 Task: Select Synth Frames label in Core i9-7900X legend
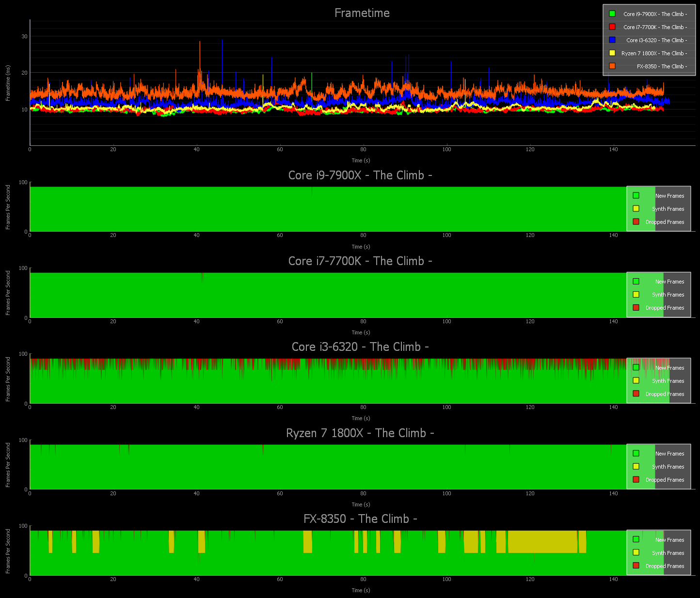(668, 209)
